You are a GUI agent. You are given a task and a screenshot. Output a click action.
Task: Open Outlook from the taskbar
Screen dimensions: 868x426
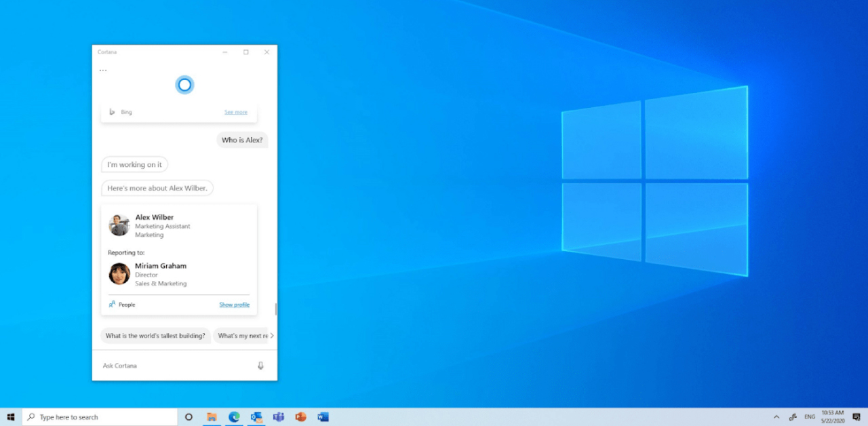pyautogui.click(x=256, y=417)
